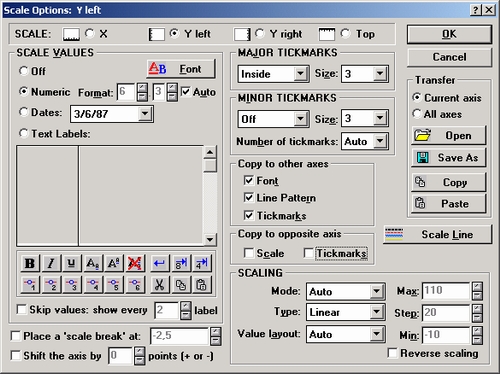The height and width of the screenshot is (374, 500).
Task: Select the Top scale radio button
Action: pyautogui.click(x=345, y=33)
